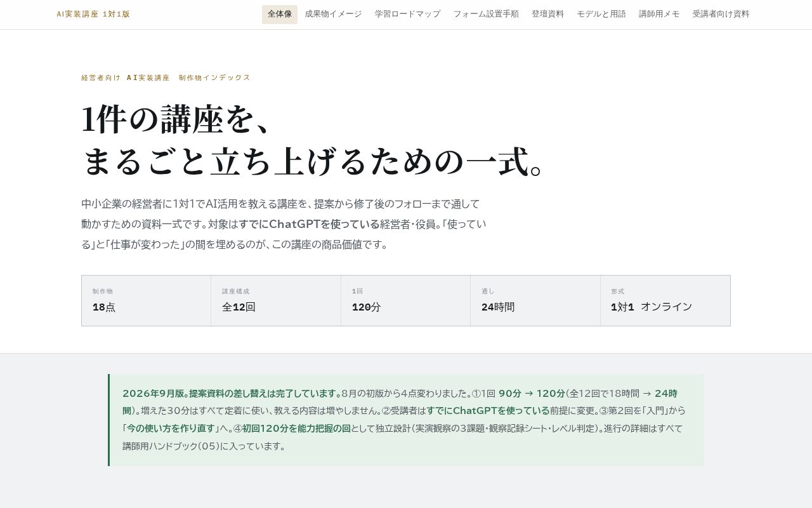The image size is (812, 508).
Task: Open モデルと用語 link
Action: (601, 14)
